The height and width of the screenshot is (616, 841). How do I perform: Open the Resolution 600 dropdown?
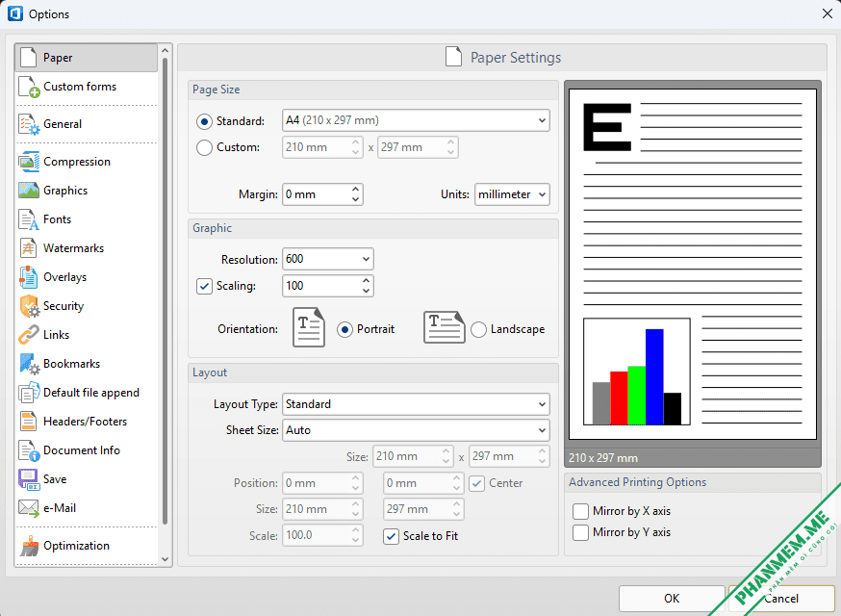click(328, 259)
